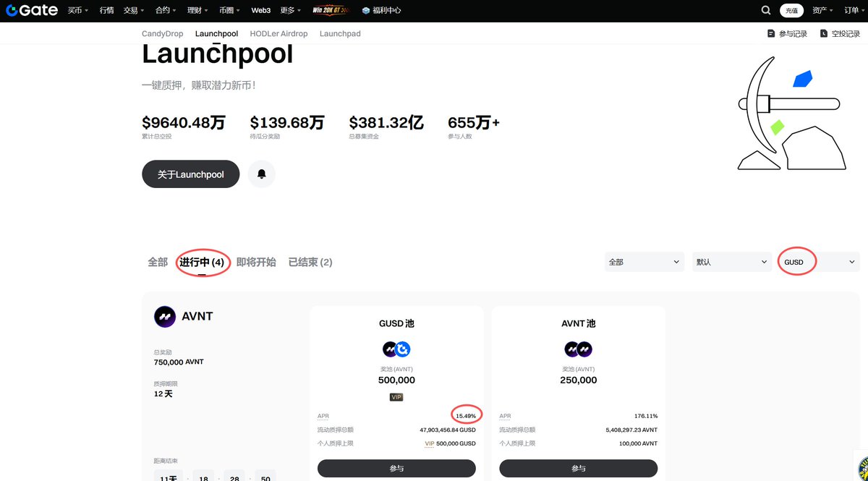Image resolution: width=868 pixels, height=481 pixels.
Task: Click the Win 20K GT promo banner
Action: 330,11
